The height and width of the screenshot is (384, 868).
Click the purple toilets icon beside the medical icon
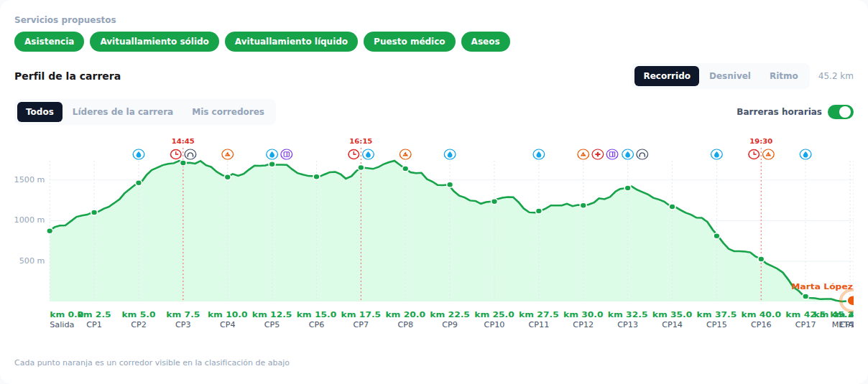click(612, 154)
